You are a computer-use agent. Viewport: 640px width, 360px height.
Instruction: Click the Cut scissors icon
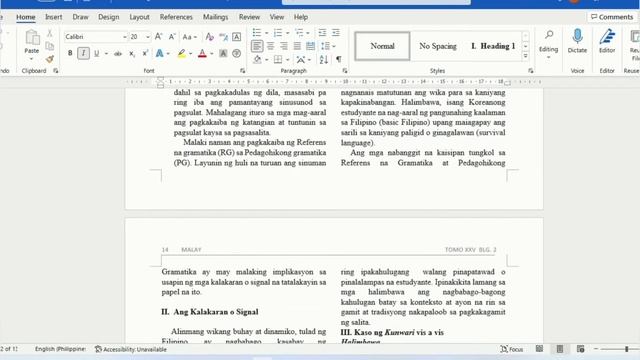coord(50,33)
